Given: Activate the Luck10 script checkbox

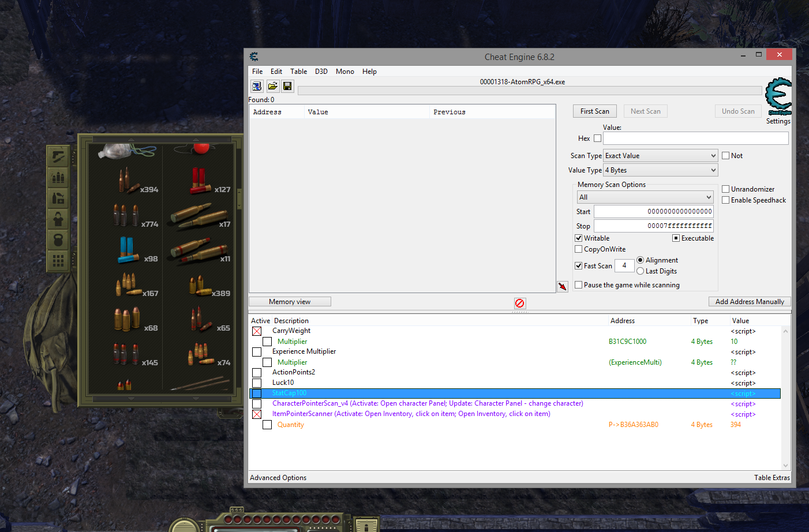Looking at the screenshot, I should pos(257,383).
